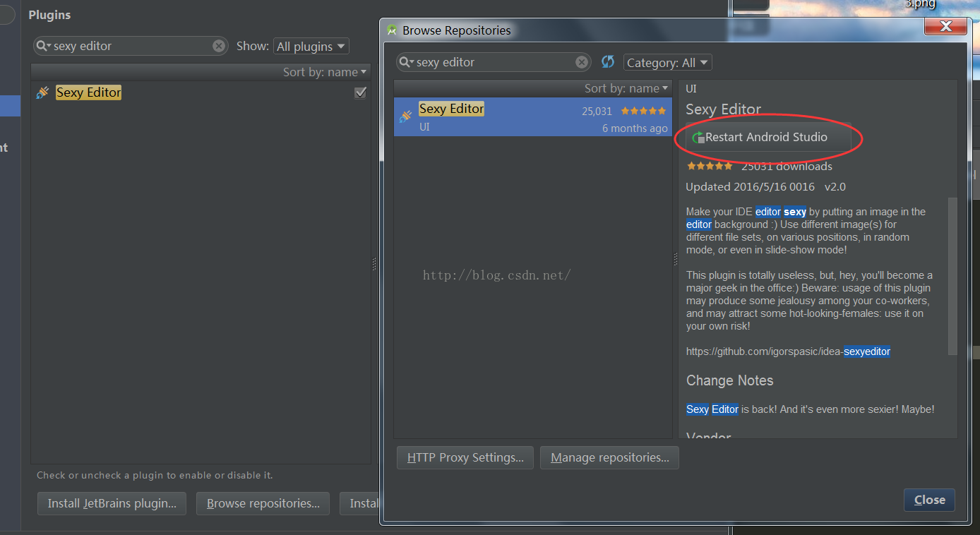Click Manage repositories button

[x=609, y=457]
